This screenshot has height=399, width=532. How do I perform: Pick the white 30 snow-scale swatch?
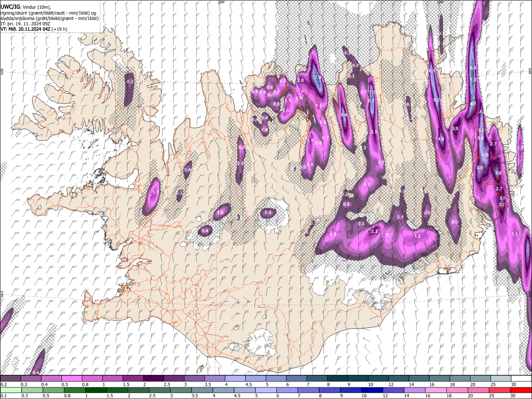click(x=521, y=379)
